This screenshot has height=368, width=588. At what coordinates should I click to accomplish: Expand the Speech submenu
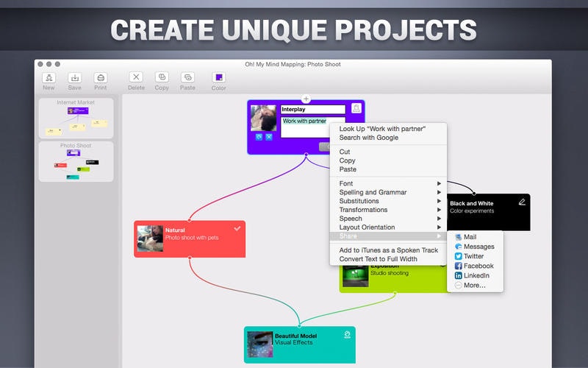click(388, 219)
